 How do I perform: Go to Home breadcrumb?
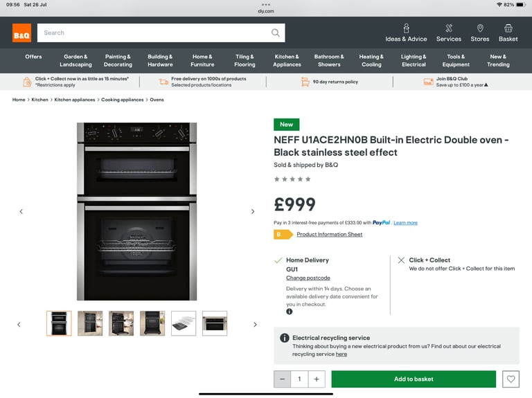click(19, 100)
